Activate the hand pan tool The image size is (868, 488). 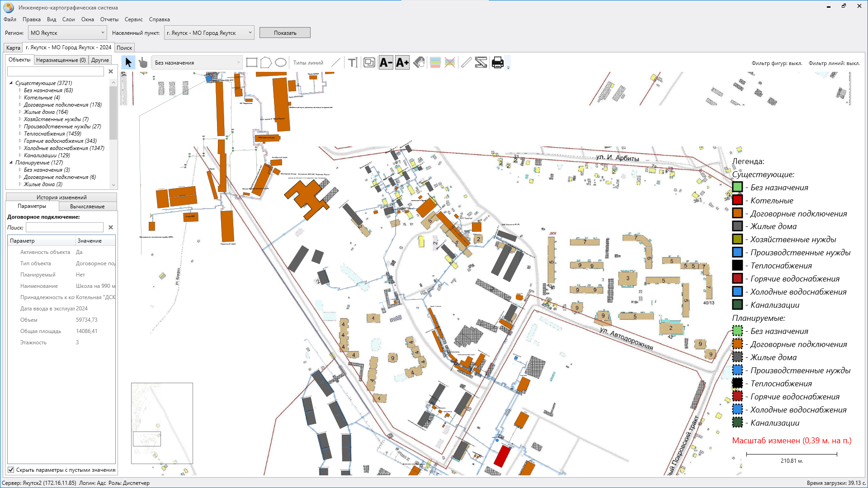143,62
